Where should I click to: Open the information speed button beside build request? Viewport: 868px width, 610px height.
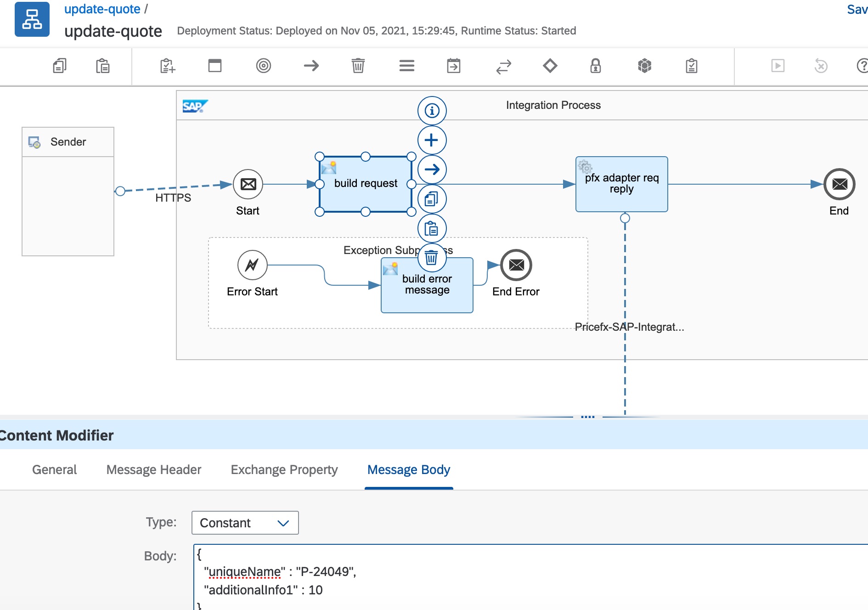(431, 111)
